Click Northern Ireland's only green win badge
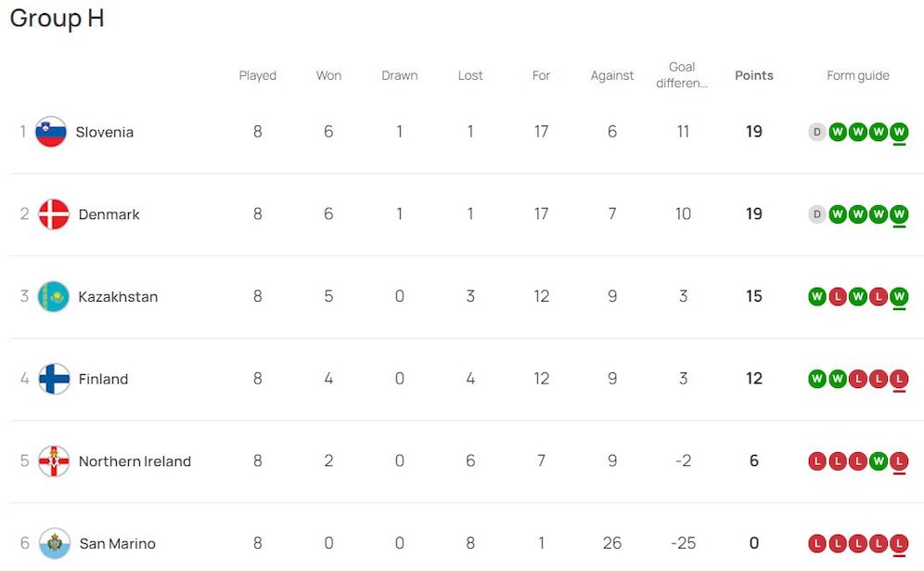924x571 pixels. click(x=879, y=461)
